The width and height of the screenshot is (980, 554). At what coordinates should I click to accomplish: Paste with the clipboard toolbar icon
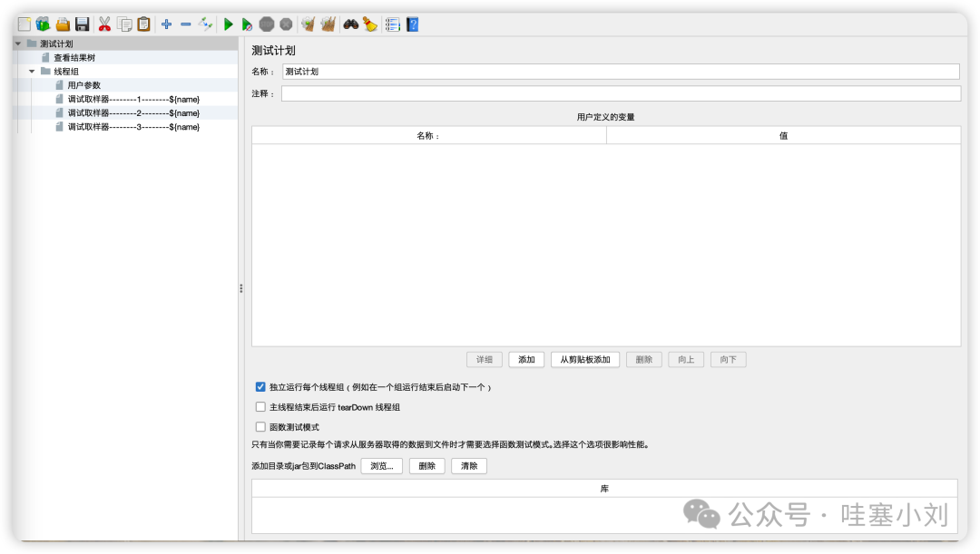[x=143, y=24]
